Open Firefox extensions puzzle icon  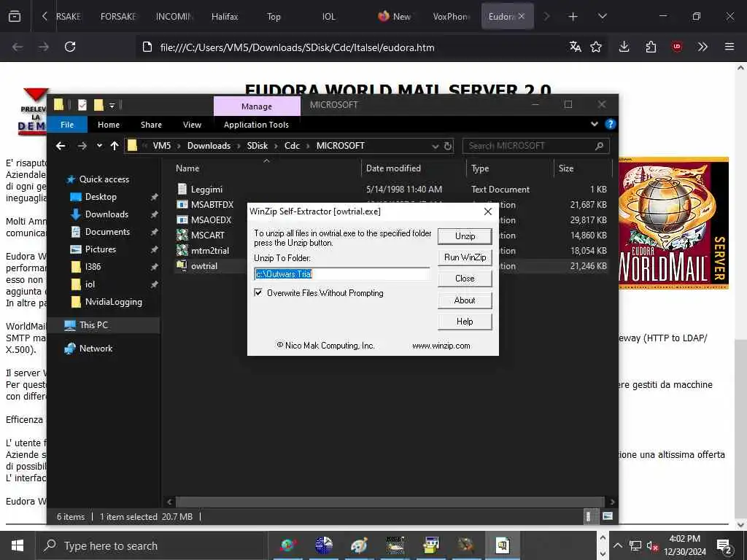point(651,47)
